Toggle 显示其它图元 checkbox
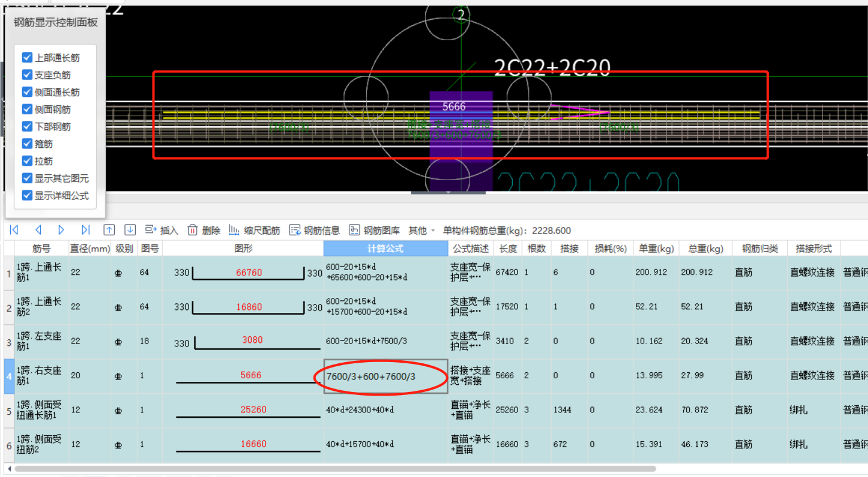This screenshot has height=477, width=868. [27, 178]
